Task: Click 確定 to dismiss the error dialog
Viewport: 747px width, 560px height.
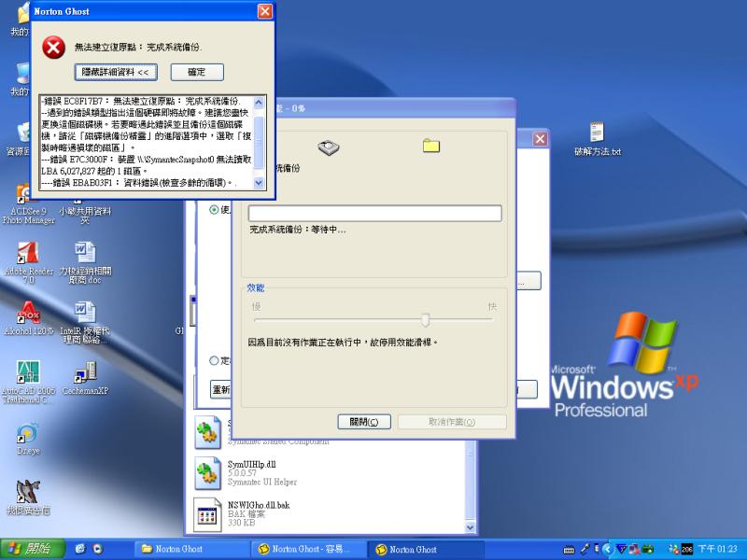Action: (197, 73)
